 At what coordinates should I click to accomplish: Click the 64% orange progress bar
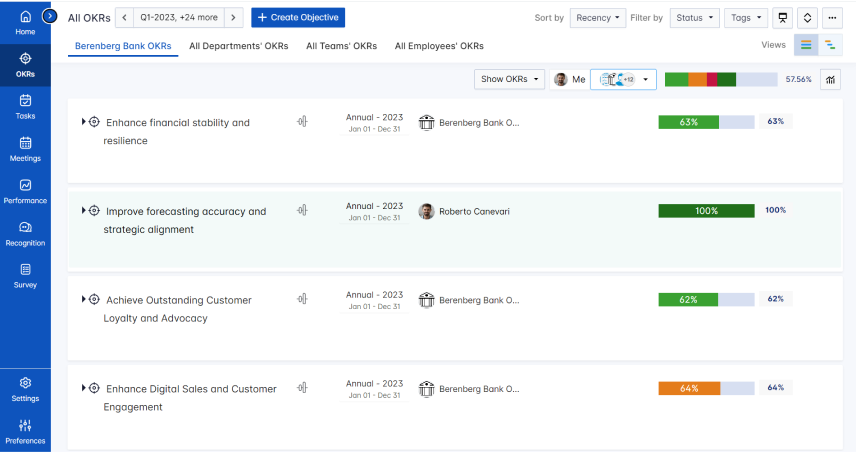706,388
